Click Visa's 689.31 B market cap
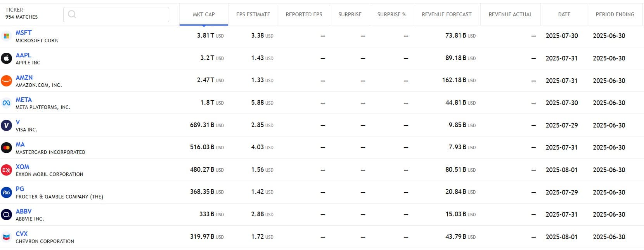644x250 pixels. (x=207, y=125)
